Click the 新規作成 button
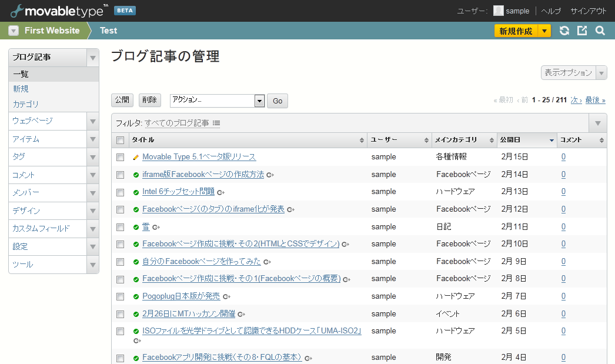 (x=516, y=31)
